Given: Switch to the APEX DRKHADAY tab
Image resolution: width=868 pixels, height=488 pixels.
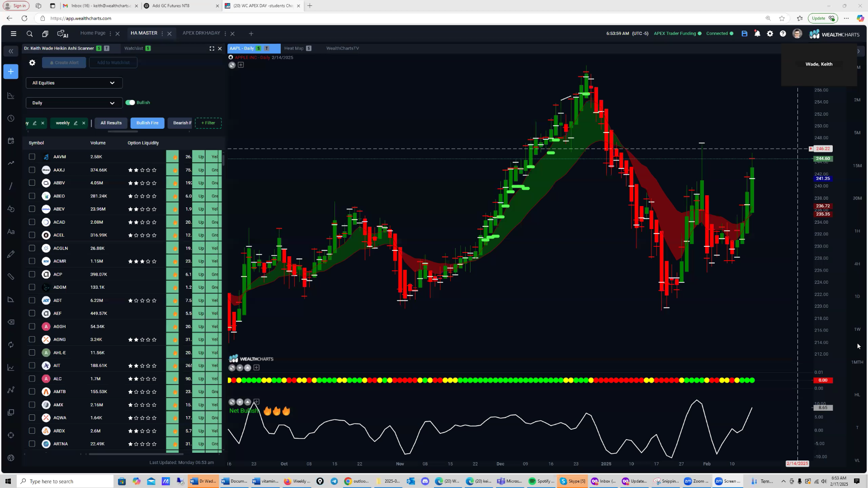Looking at the screenshot, I should pyautogui.click(x=201, y=33).
